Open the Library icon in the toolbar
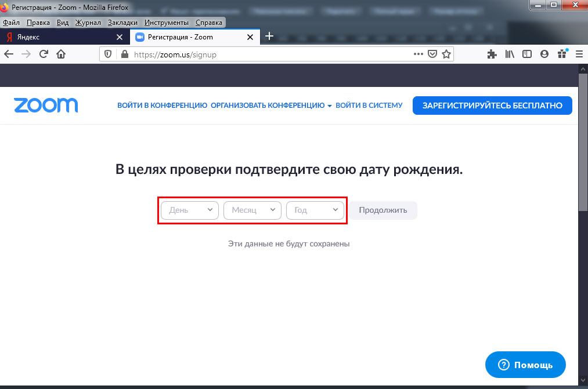The height and width of the screenshot is (389, 588). pyautogui.click(x=510, y=53)
